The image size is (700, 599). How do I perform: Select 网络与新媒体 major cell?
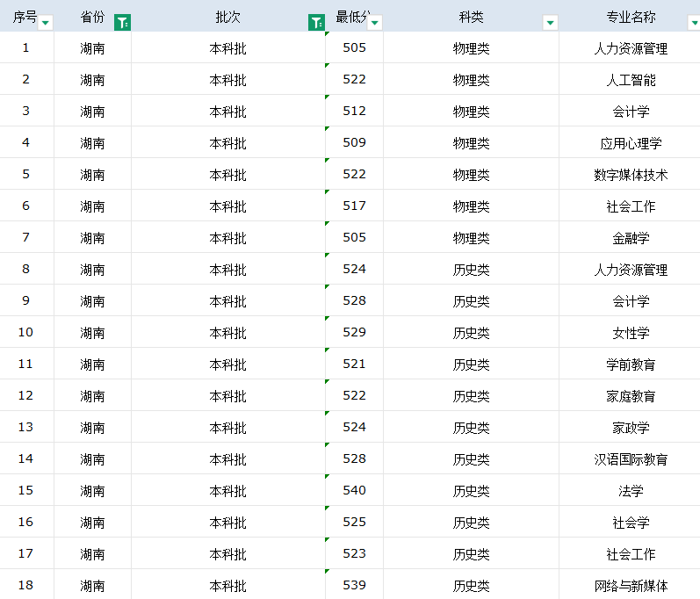630,585
